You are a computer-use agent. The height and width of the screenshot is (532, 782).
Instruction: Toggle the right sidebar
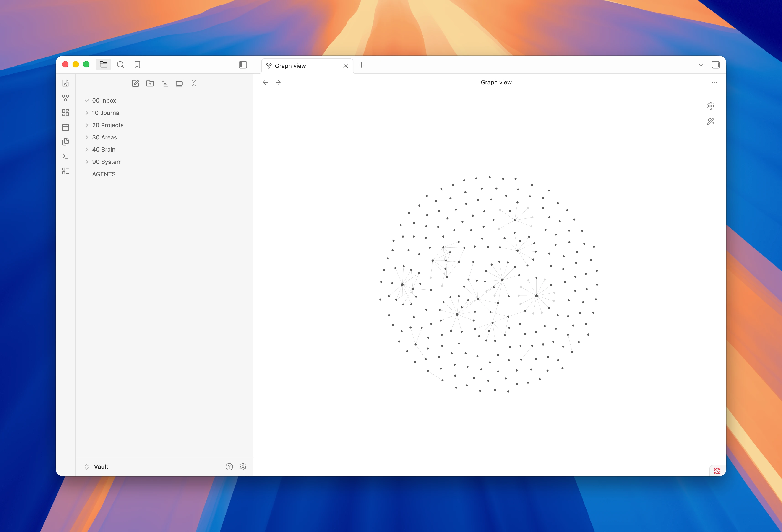pos(716,65)
